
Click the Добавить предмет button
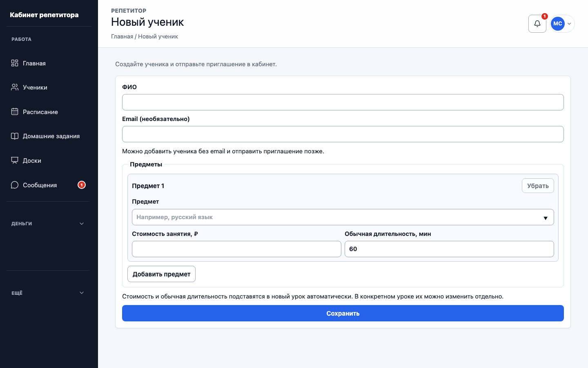pos(161,274)
